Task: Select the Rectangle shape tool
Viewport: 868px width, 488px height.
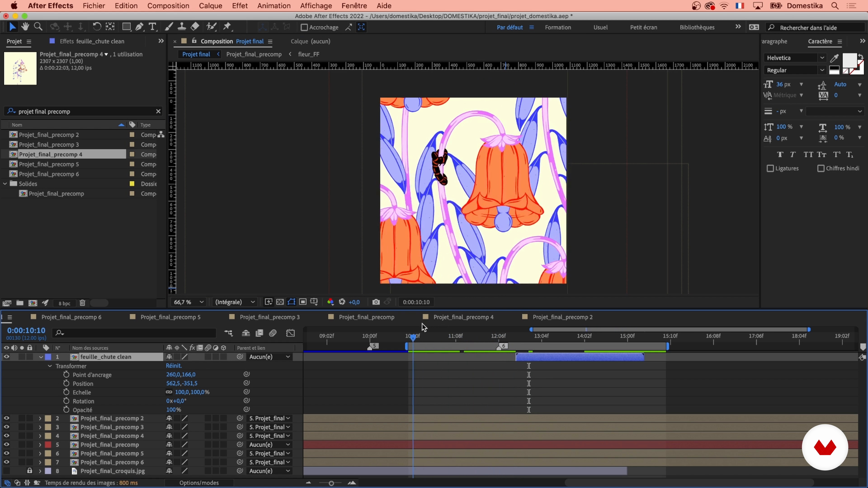Action: pos(126,27)
